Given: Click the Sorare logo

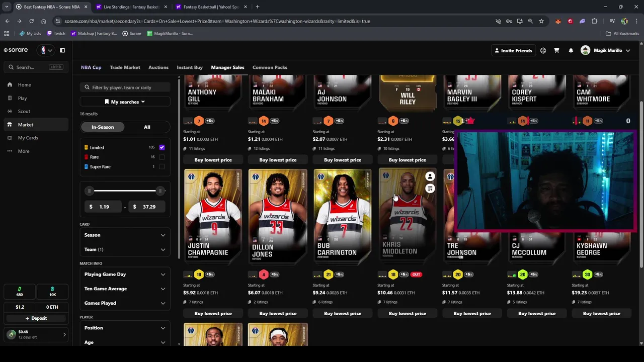Looking at the screenshot, I should [x=16, y=50].
